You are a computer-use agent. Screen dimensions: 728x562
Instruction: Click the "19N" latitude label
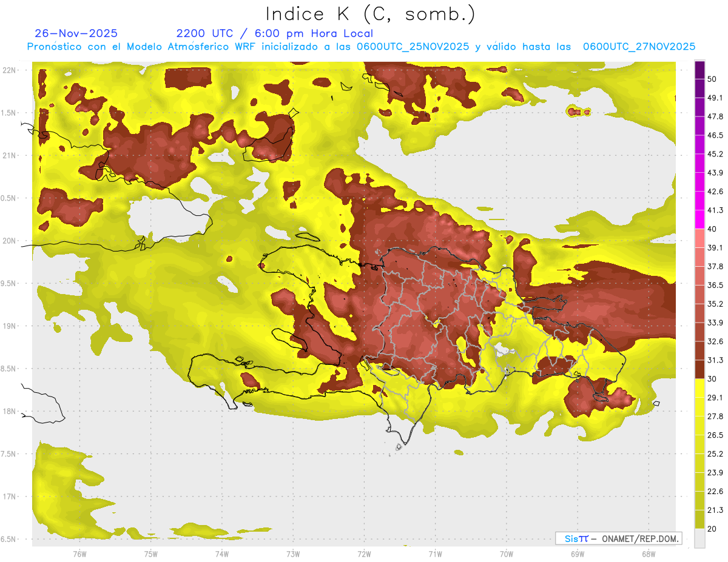(8, 326)
